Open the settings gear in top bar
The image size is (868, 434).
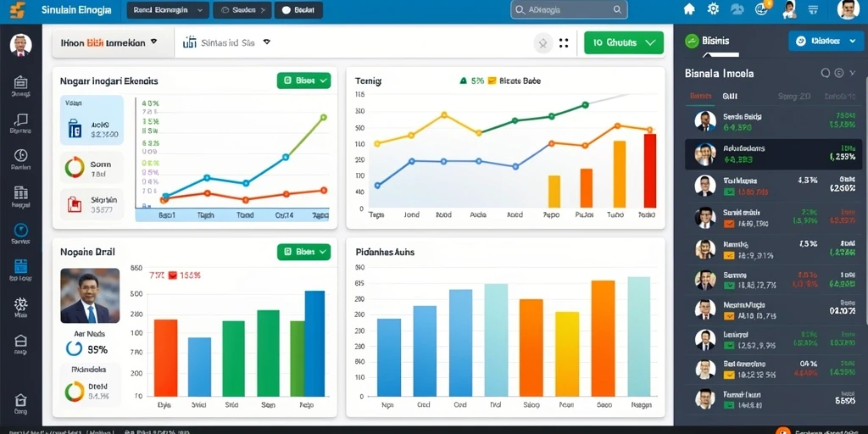tap(713, 9)
